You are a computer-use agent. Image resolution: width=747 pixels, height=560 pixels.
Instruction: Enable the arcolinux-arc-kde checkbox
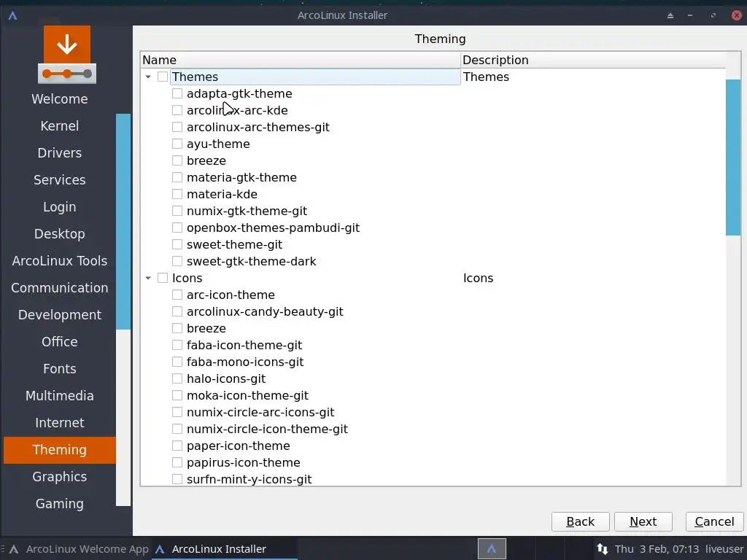(177, 111)
